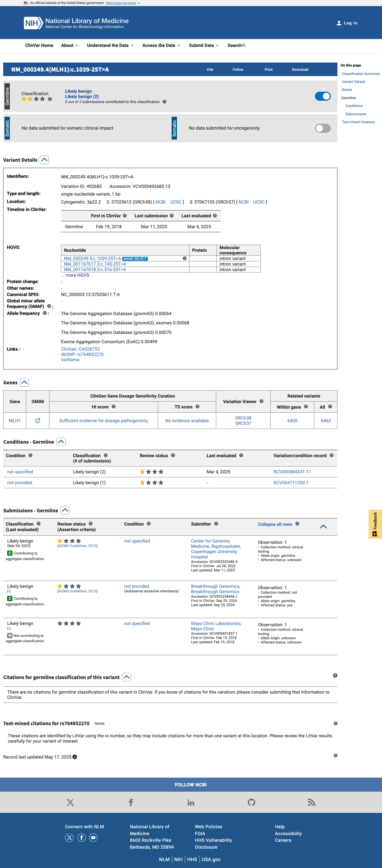Open the About dropdown menu
382x868 pixels.
(70, 46)
